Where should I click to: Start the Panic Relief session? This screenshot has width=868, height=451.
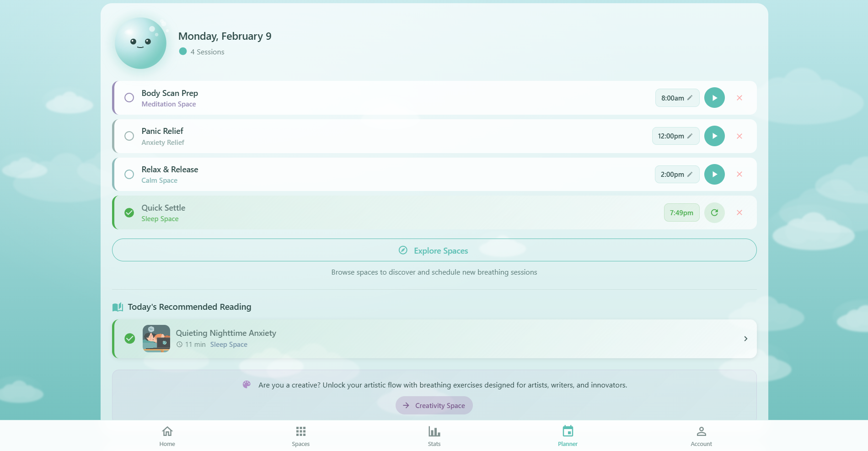(x=714, y=136)
